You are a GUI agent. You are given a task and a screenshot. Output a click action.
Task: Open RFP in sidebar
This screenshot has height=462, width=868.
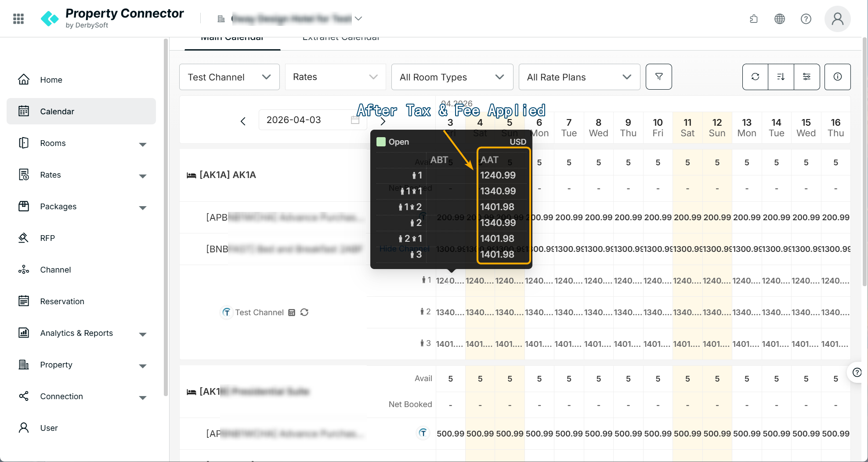pos(81,238)
